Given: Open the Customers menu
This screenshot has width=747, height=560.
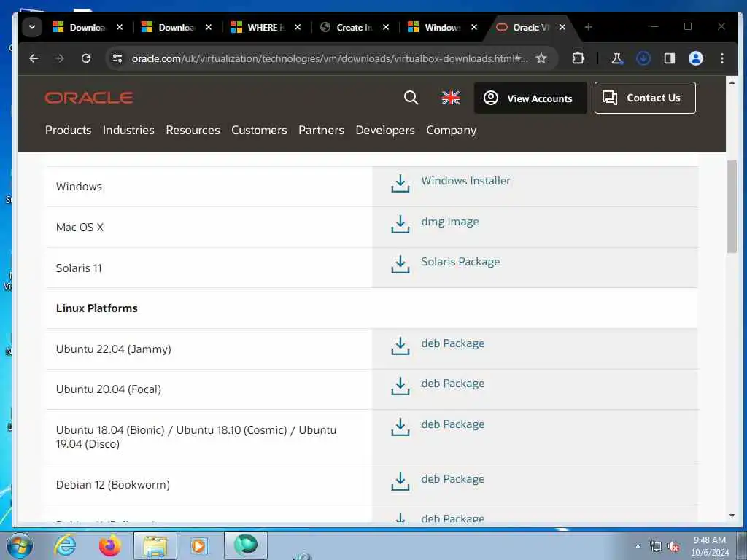Looking at the screenshot, I should point(259,130).
